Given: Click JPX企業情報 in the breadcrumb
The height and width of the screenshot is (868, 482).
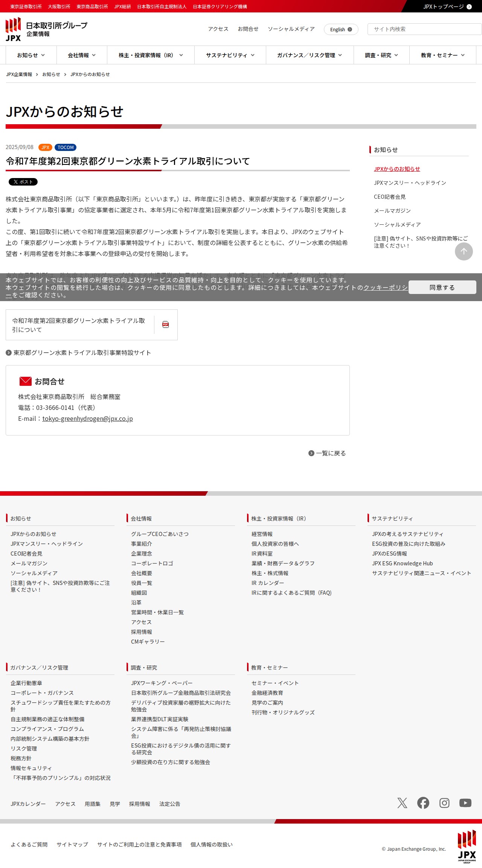Looking at the screenshot, I should 19,75.
